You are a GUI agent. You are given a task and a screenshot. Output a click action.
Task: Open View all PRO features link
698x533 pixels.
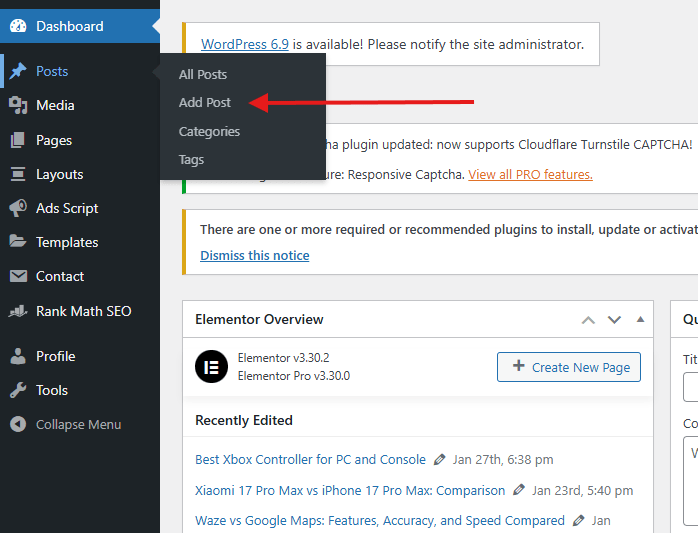[530, 174]
